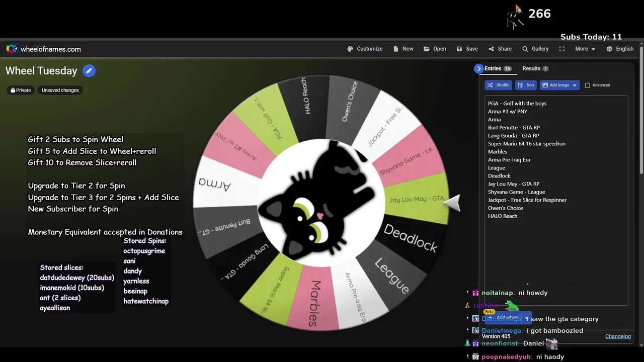Open the Gallery
This screenshot has height=362, width=644.
point(535,49)
